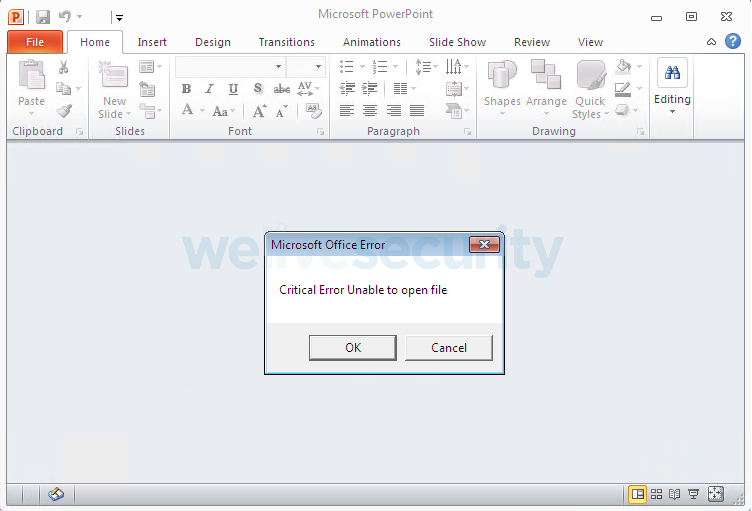Open the Change Case Aa dropdown
This screenshot has width=752, height=511.
223,111
